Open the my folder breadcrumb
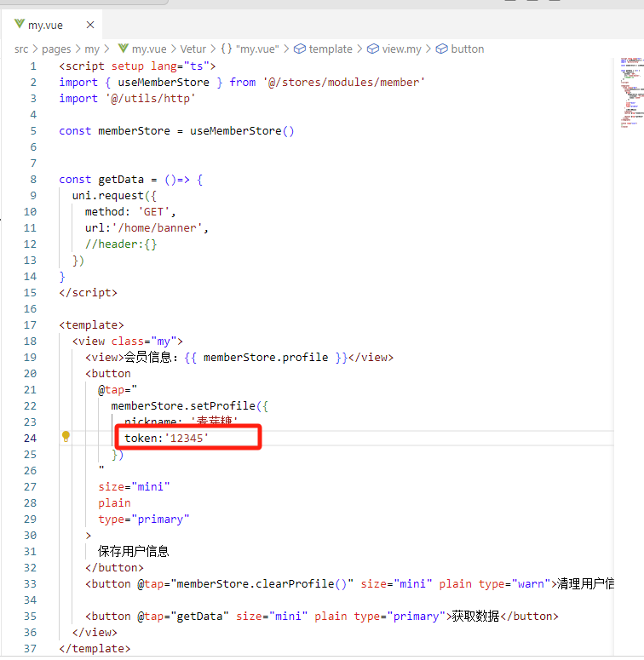The height and width of the screenshot is (660, 644). pos(92,49)
